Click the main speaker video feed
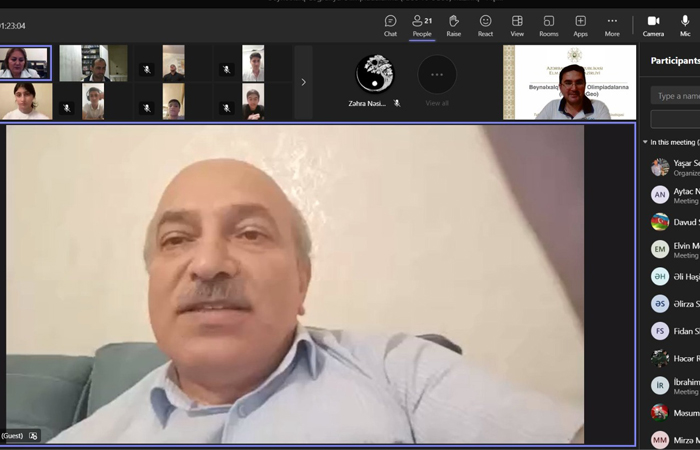 click(x=295, y=284)
